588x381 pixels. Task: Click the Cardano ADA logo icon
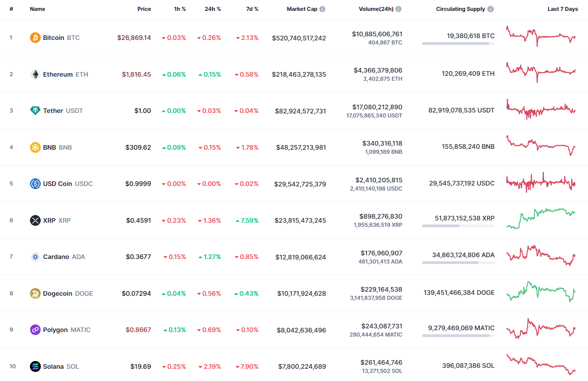point(34,257)
